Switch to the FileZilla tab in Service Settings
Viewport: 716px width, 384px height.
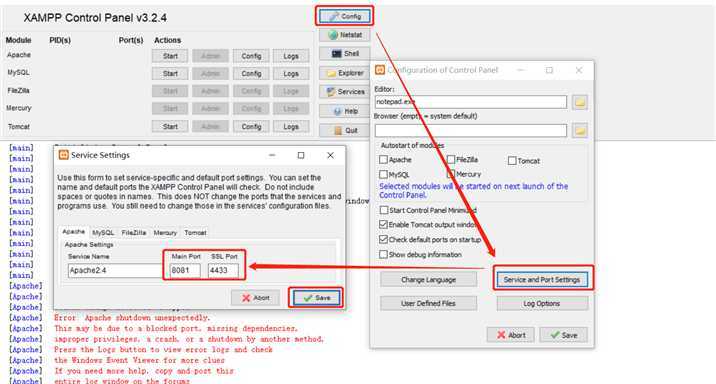[x=134, y=233]
